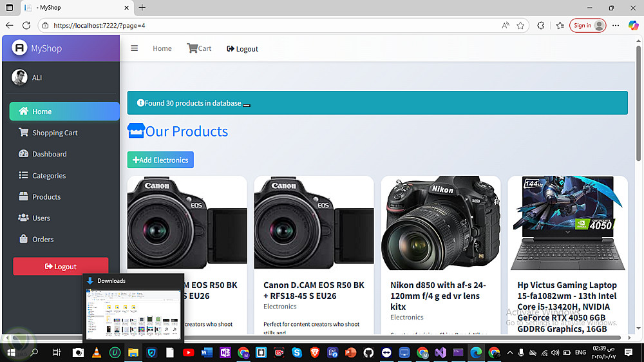Open the browser Extensions icon
Image resolution: width=644 pixels, height=362 pixels.
coord(541,26)
